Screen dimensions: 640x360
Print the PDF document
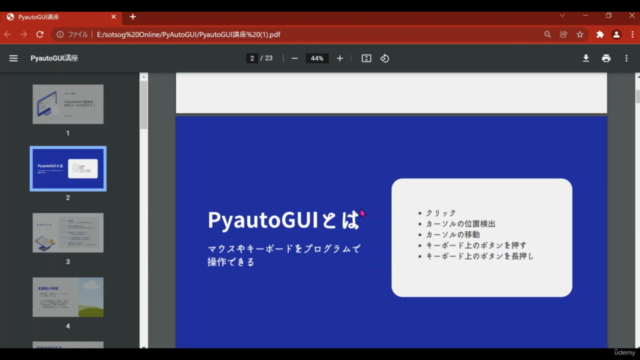pos(606,58)
